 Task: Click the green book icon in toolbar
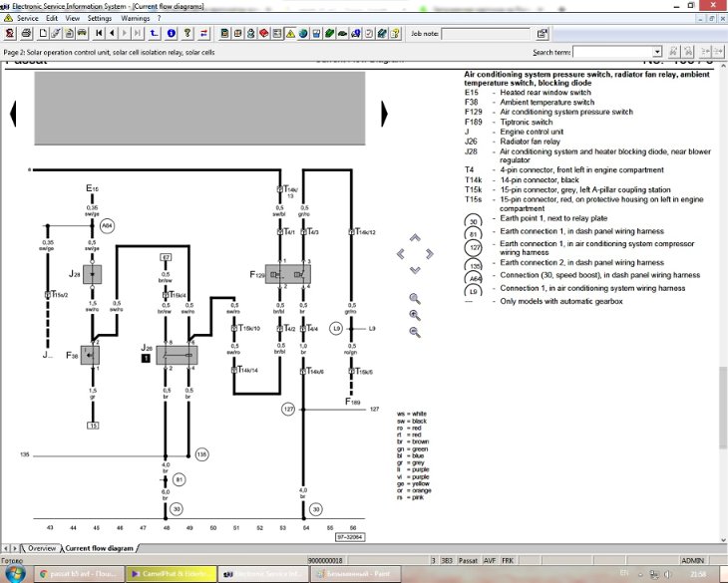coord(329,34)
